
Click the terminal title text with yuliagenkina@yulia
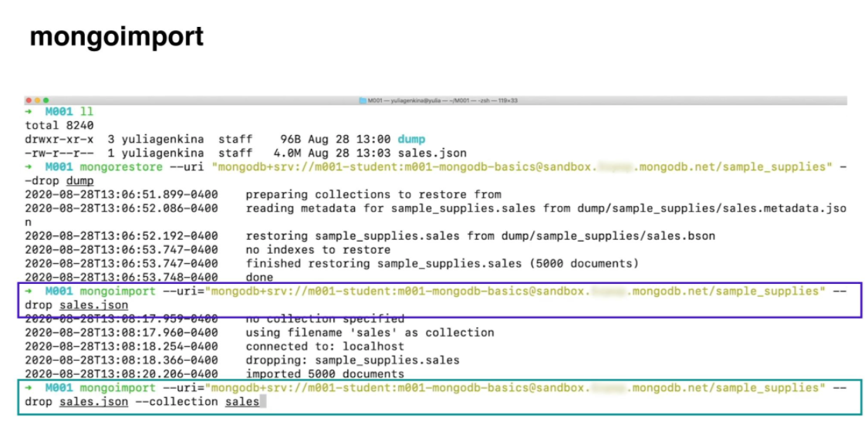442,101
